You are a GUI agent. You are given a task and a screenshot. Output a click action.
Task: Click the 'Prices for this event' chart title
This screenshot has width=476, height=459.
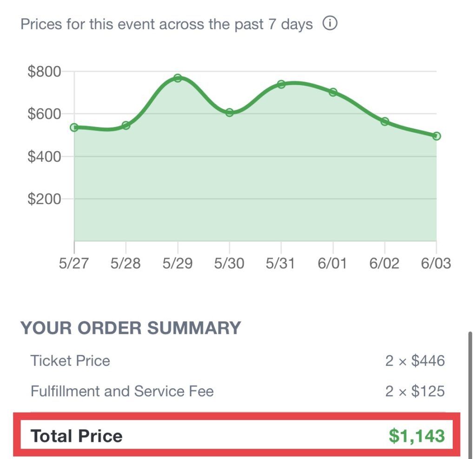click(x=166, y=24)
